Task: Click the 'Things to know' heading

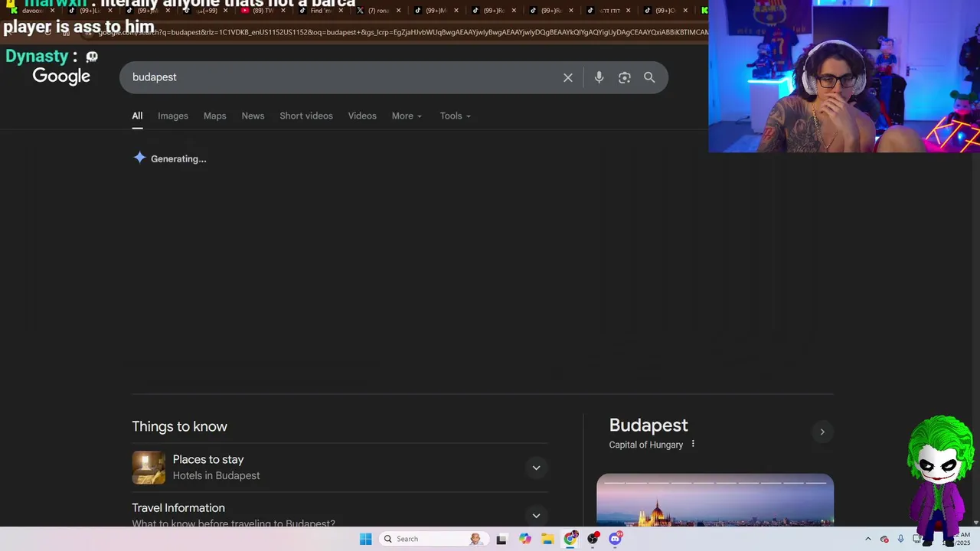Action: click(179, 426)
